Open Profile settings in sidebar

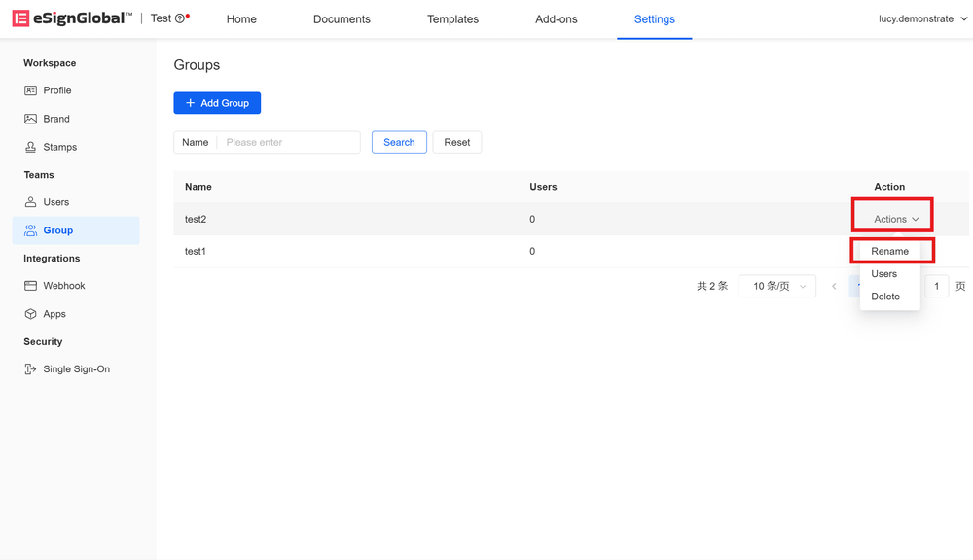point(56,90)
